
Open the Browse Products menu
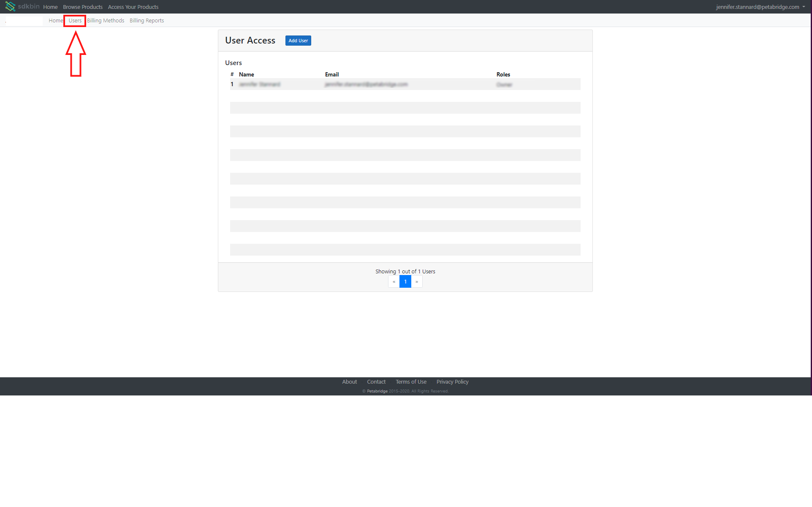(x=83, y=7)
